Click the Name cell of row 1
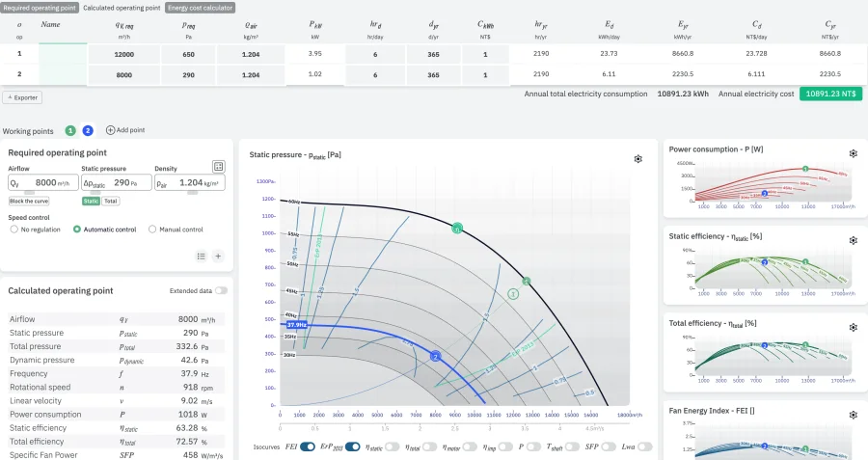 coord(63,54)
